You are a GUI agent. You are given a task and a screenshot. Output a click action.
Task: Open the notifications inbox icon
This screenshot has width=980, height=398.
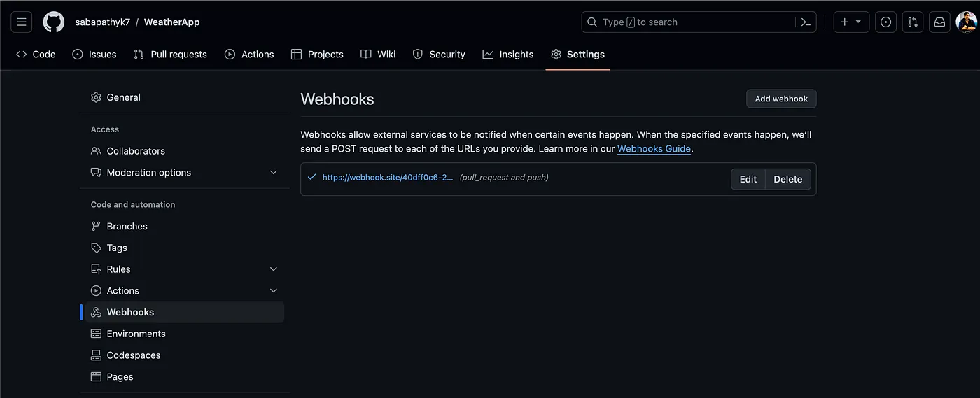(x=939, y=22)
